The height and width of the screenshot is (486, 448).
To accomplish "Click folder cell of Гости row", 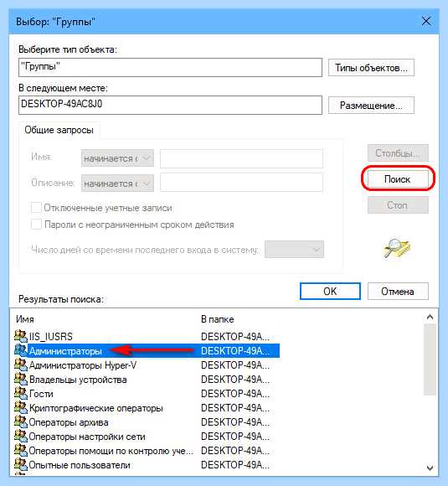I will 235,394.
